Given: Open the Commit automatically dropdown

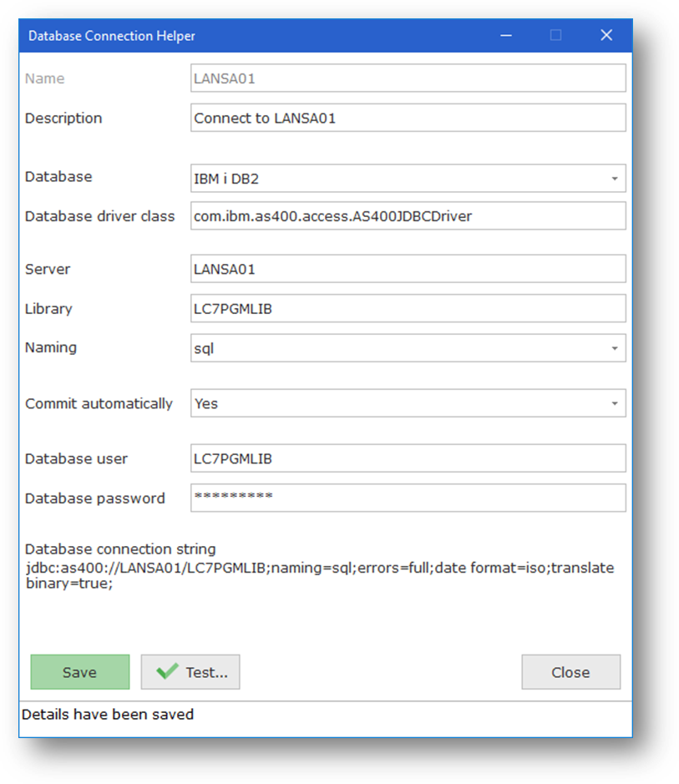Looking at the screenshot, I should (615, 404).
